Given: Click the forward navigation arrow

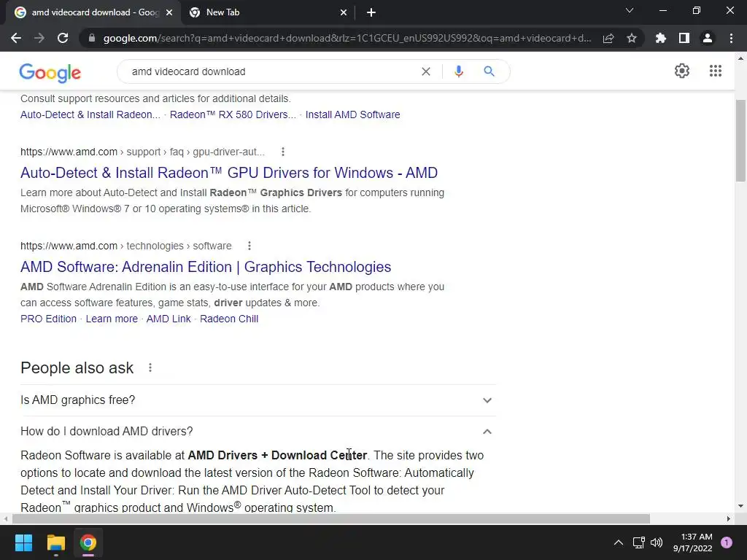Looking at the screenshot, I should click(39, 38).
